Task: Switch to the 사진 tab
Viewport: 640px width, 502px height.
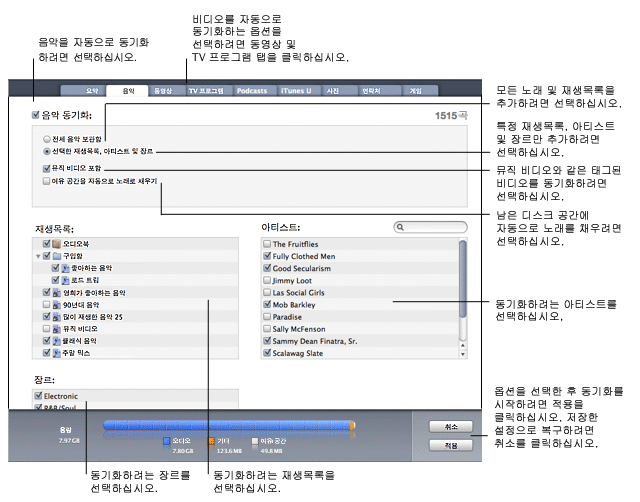Action: [340, 91]
